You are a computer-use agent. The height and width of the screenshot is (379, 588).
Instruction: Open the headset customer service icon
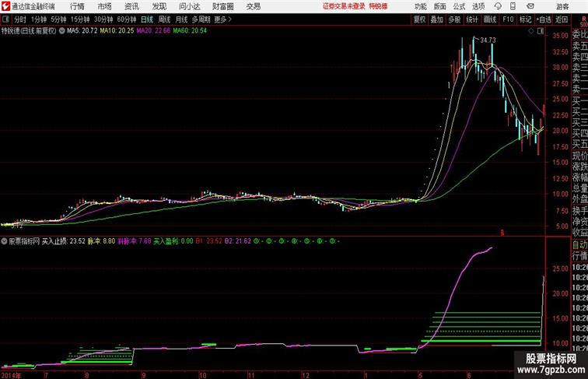click(x=498, y=6)
